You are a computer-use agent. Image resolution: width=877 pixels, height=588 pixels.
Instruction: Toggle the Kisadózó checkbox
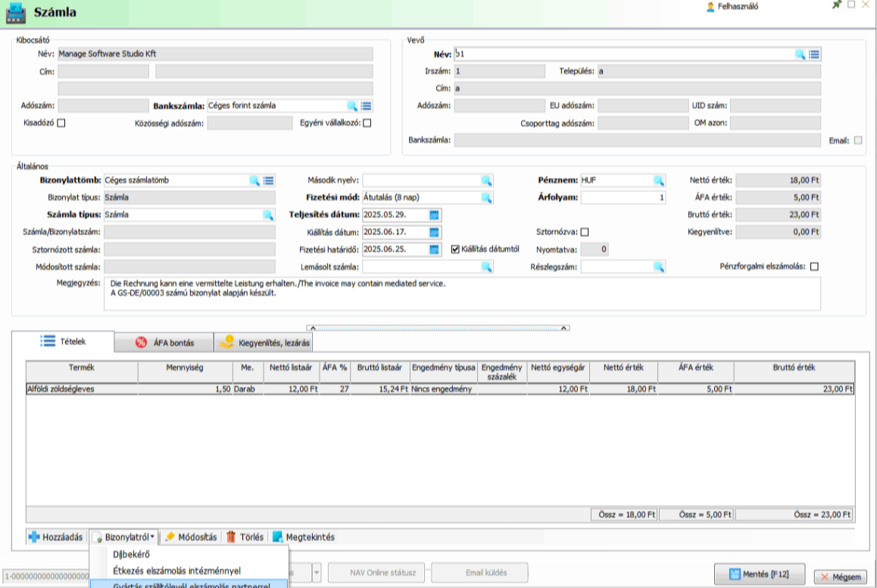click(61, 123)
